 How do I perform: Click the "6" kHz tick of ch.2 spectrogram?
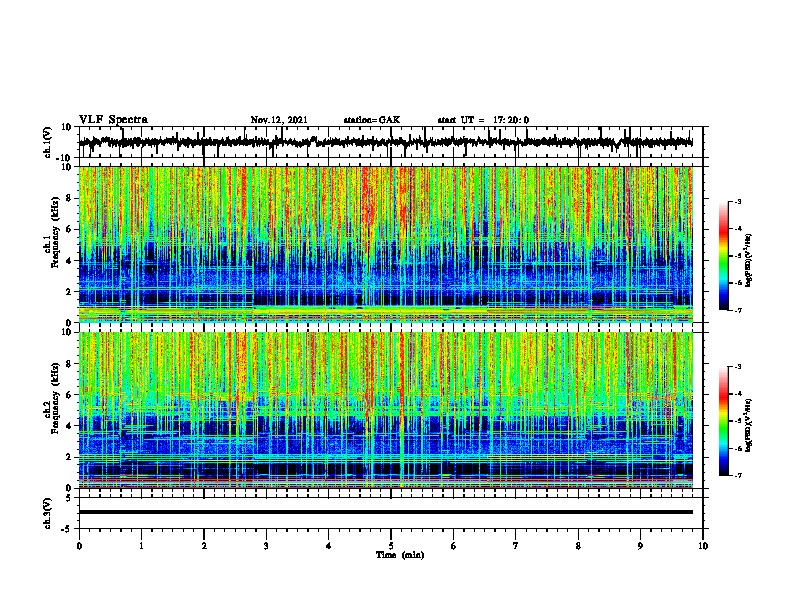click(70, 395)
